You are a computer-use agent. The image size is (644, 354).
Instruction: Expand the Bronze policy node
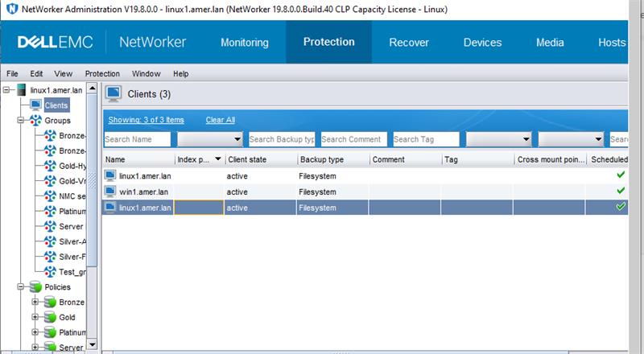pos(35,302)
